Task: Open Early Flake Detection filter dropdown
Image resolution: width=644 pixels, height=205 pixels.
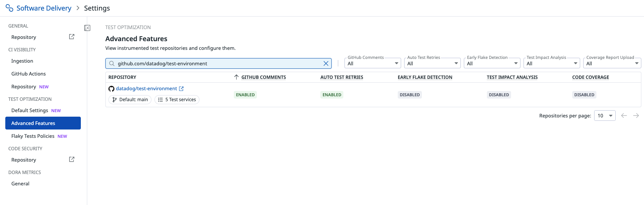Action: pos(492,63)
